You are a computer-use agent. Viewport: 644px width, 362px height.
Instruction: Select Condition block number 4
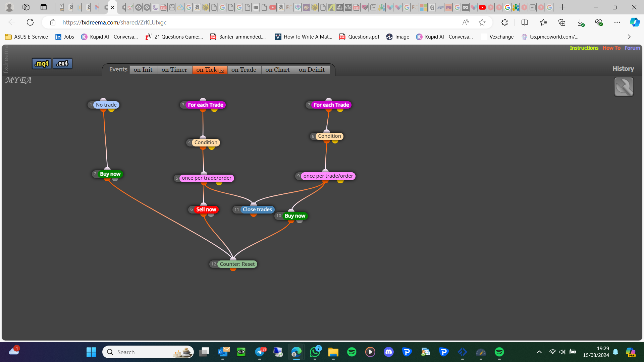point(206,142)
